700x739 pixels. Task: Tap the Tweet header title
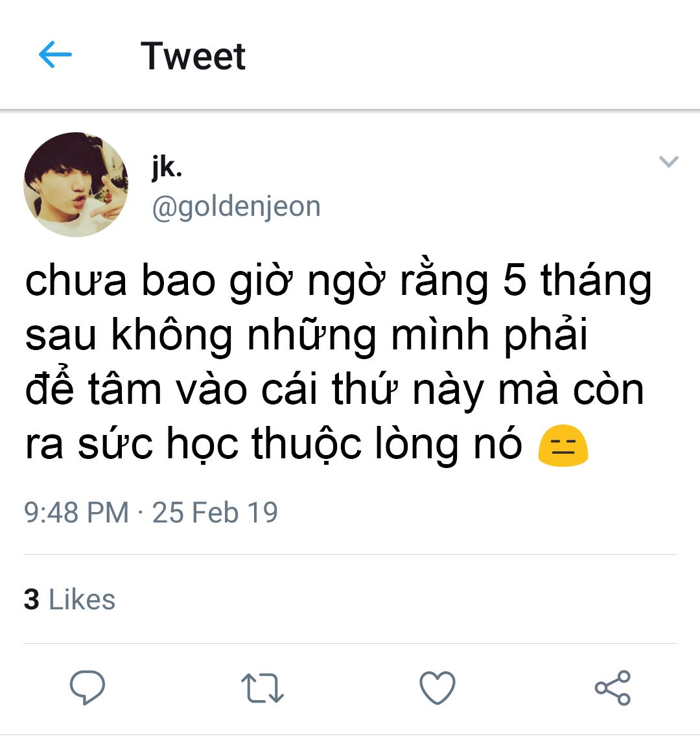pos(193,56)
